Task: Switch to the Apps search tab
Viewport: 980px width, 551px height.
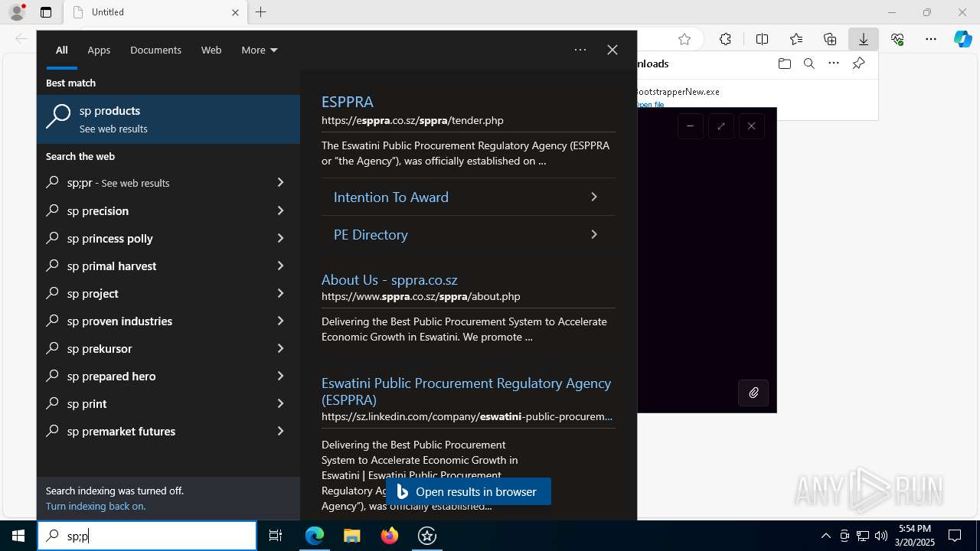Action: [x=99, y=50]
